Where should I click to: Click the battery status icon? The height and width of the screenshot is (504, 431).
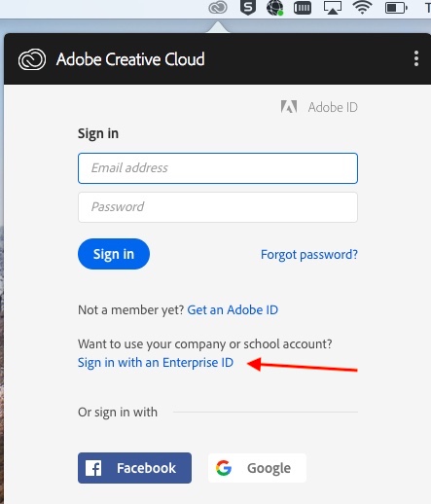(396, 8)
